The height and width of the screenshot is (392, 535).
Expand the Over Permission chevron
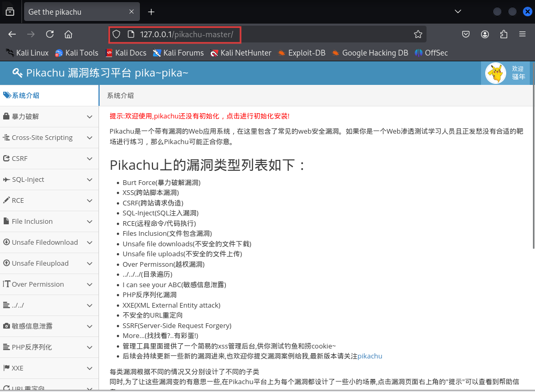coord(90,284)
